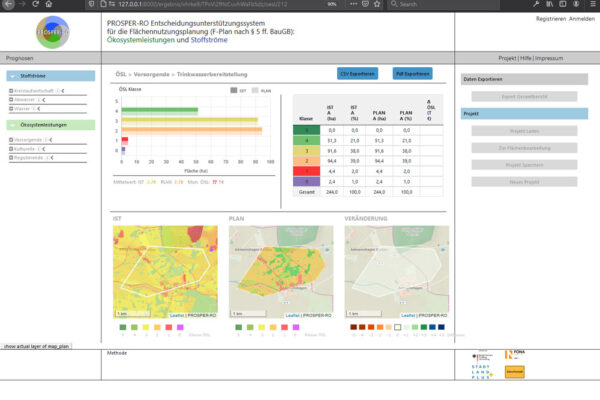This screenshot has height=400, width=600.
Task: Click the PROSPER-RO circular logo
Action: tap(52, 32)
